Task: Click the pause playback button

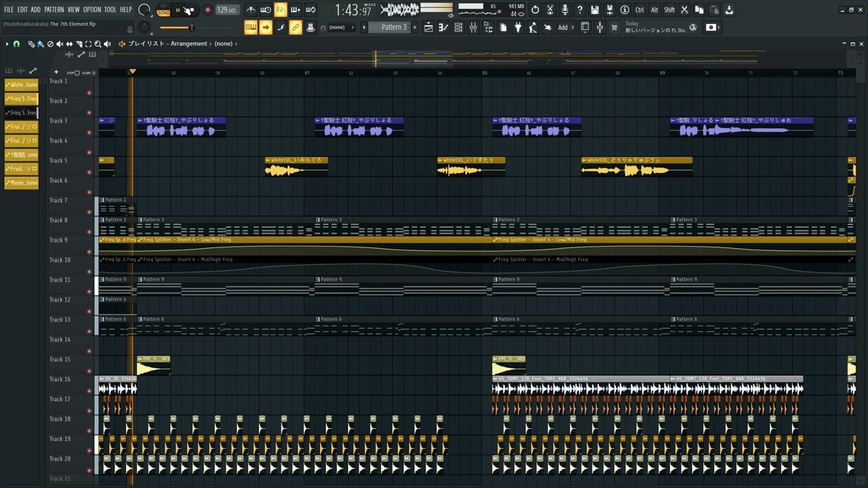Action: pos(178,10)
